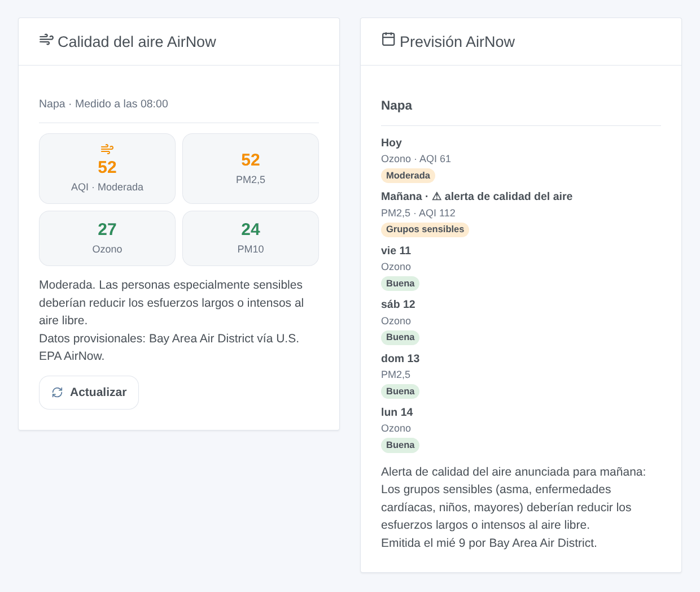700x592 pixels.
Task: Click the Grupos sensibles badge
Action: pos(425,229)
